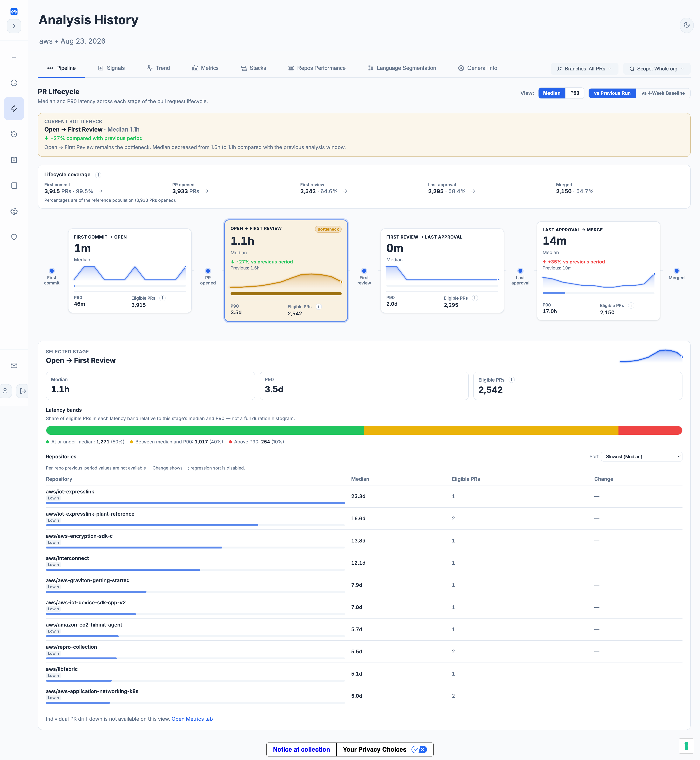700x760 pixels.
Task: Click the green widget icon at bottom right
Action: tap(686, 746)
